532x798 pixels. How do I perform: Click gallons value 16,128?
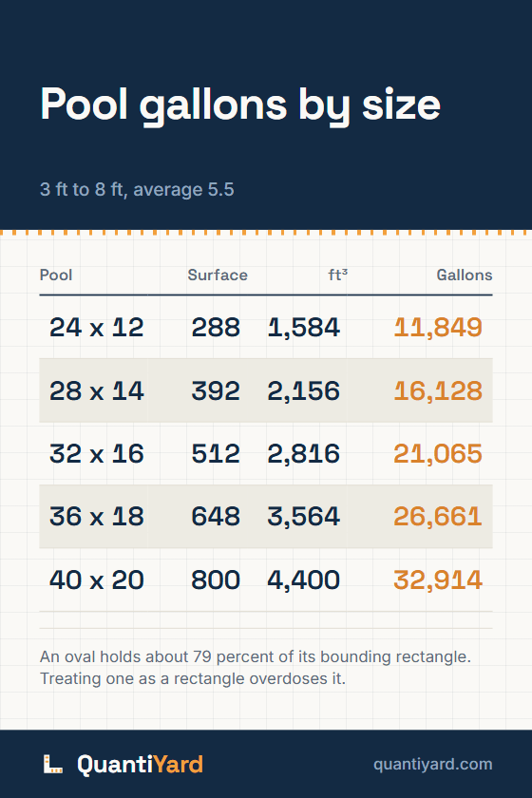pyautogui.click(x=438, y=390)
